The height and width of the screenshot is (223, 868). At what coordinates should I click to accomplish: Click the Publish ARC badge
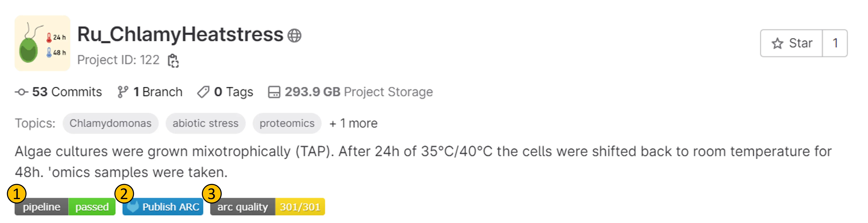tap(163, 206)
